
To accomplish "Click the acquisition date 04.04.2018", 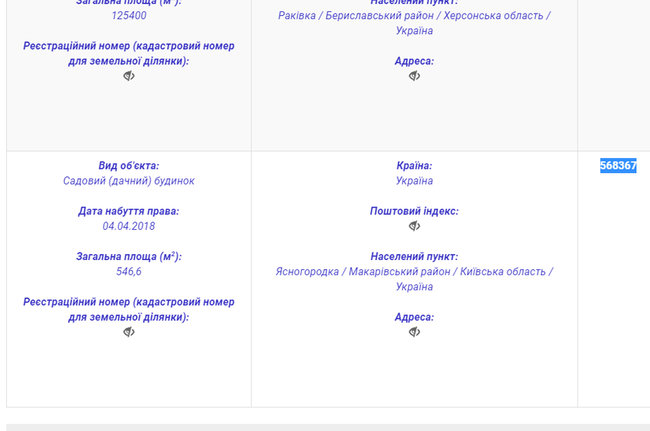I will pyautogui.click(x=129, y=226).
